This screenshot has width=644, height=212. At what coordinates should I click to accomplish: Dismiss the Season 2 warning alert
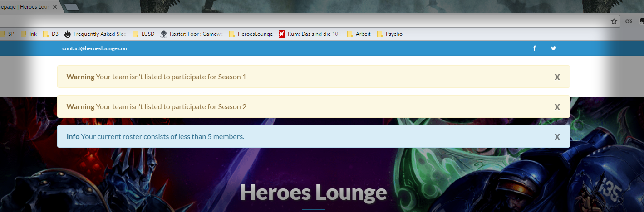557,107
